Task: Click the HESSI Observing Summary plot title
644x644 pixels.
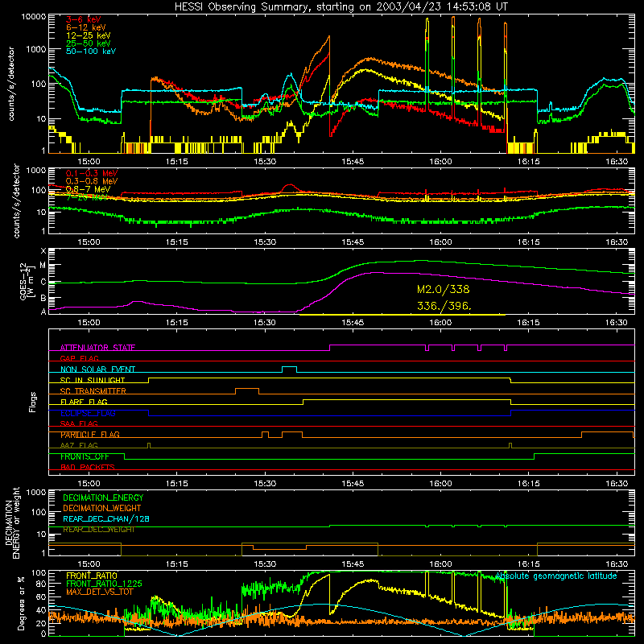Action: click(341, 6)
